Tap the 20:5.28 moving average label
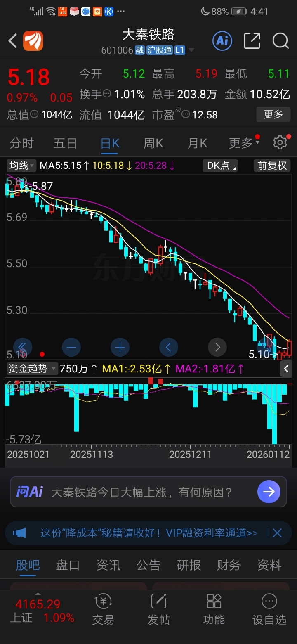Image resolution: width=297 pixels, height=644 pixels. pos(155,166)
